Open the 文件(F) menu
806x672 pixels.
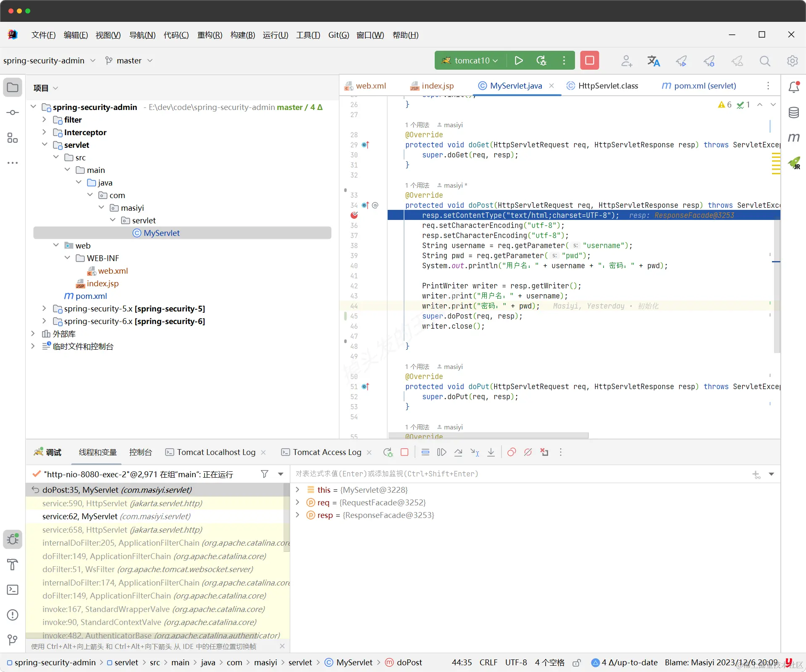coord(44,35)
